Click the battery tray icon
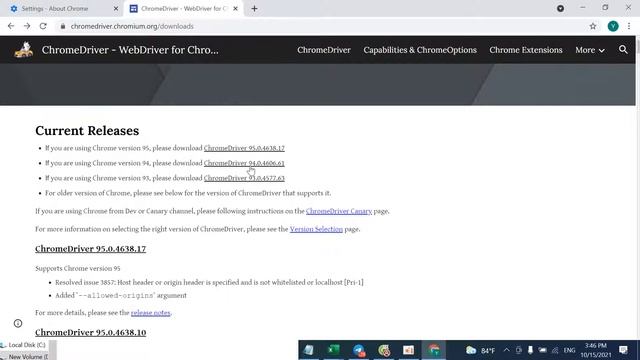The width and height of the screenshot is (640, 360). tap(542, 350)
